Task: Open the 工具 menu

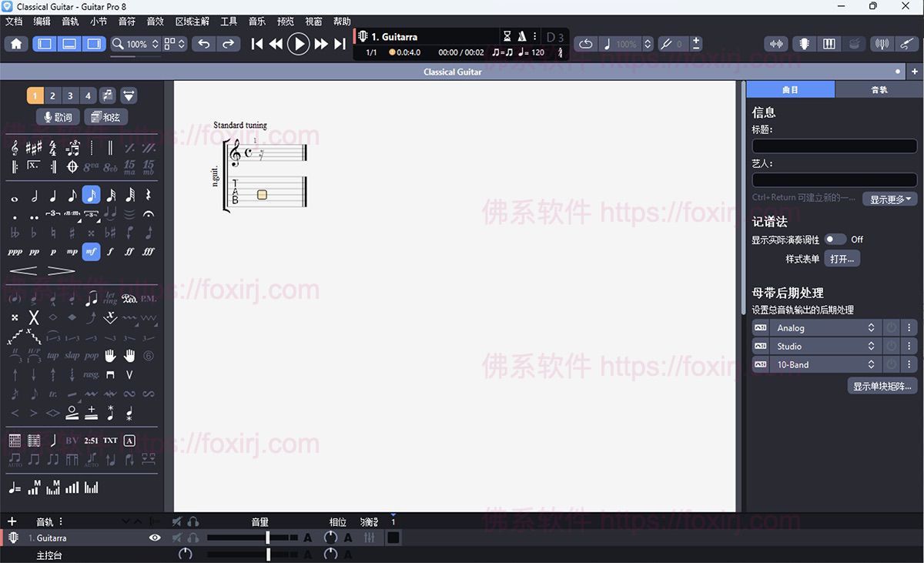Action: click(x=228, y=21)
